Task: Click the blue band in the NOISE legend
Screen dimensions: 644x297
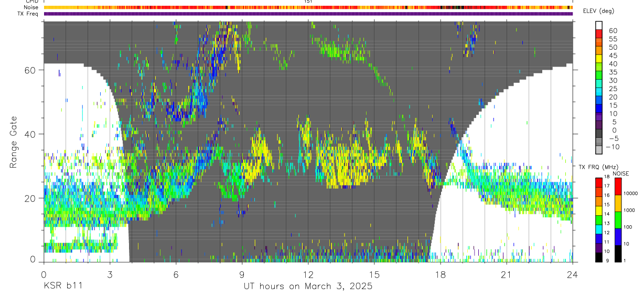Action: click(618, 236)
